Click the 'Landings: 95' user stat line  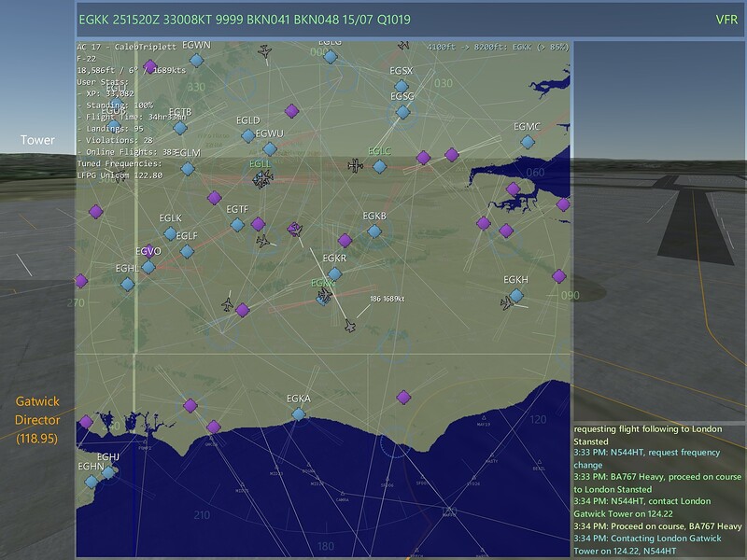pyautogui.click(x=110, y=129)
